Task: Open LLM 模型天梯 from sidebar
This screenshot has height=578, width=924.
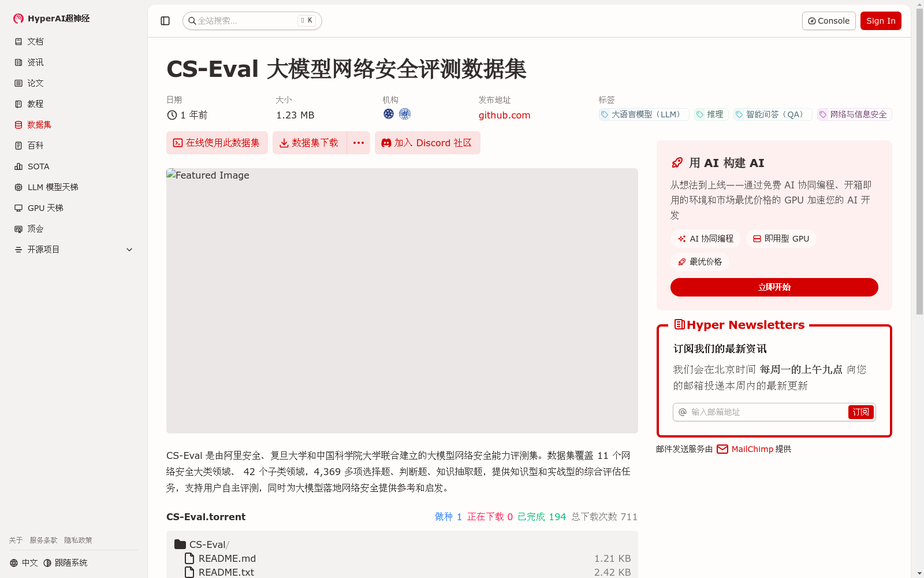Action: pos(52,187)
